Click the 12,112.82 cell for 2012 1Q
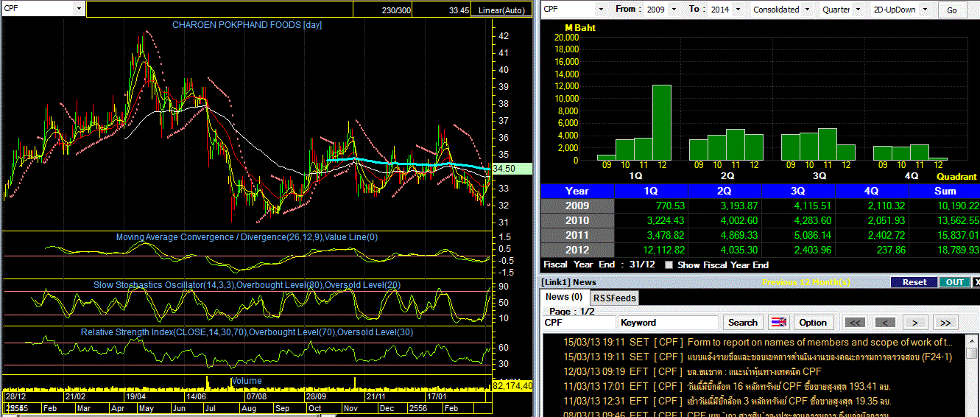Screen dimensions: 980x417 tap(650, 250)
